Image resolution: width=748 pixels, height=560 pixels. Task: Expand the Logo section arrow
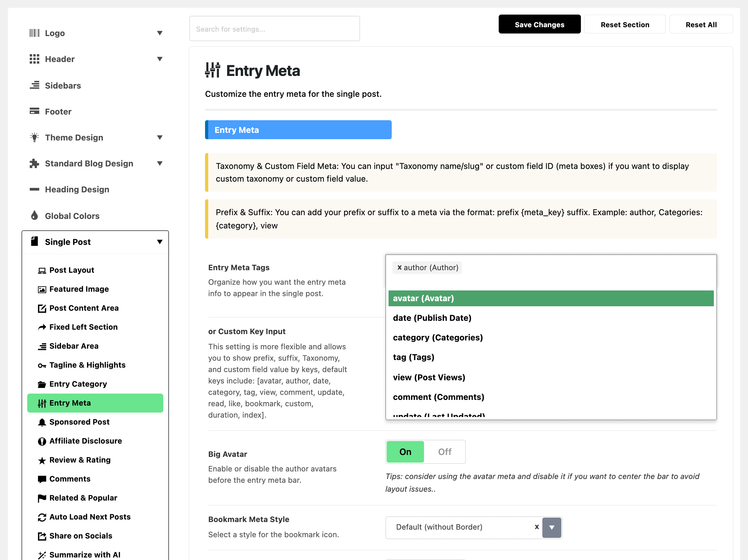coord(159,33)
